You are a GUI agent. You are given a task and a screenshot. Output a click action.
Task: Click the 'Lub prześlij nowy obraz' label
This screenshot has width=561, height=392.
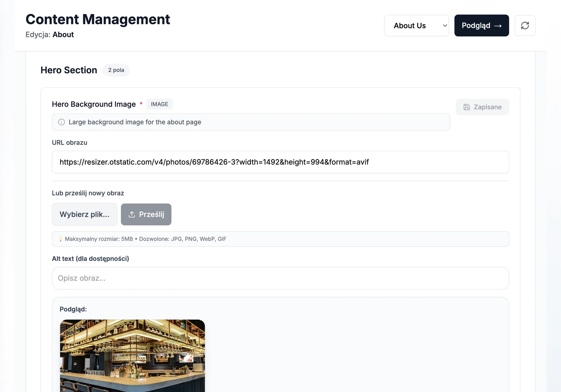pos(88,193)
